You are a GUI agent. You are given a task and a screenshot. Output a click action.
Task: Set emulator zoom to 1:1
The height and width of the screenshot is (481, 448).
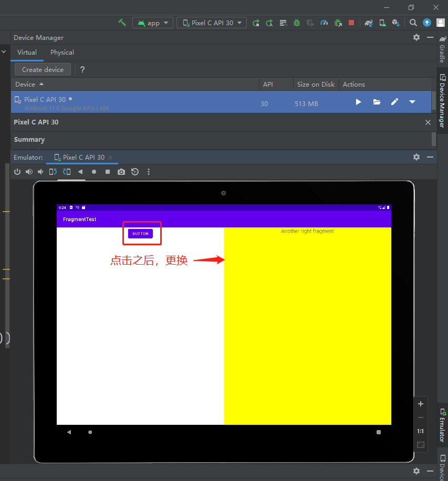(421, 431)
